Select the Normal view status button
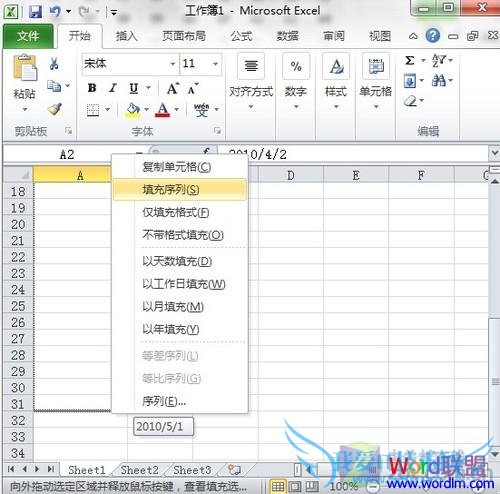Image resolution: width=500 pixels, height=494 pixels. click(x=277, y=486)
